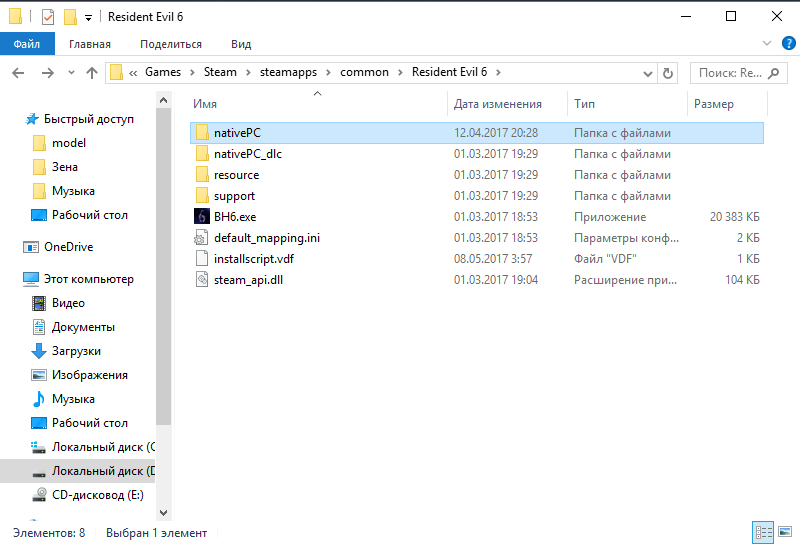Open Рабочий стол under quick access

click(x=80, y=215)
